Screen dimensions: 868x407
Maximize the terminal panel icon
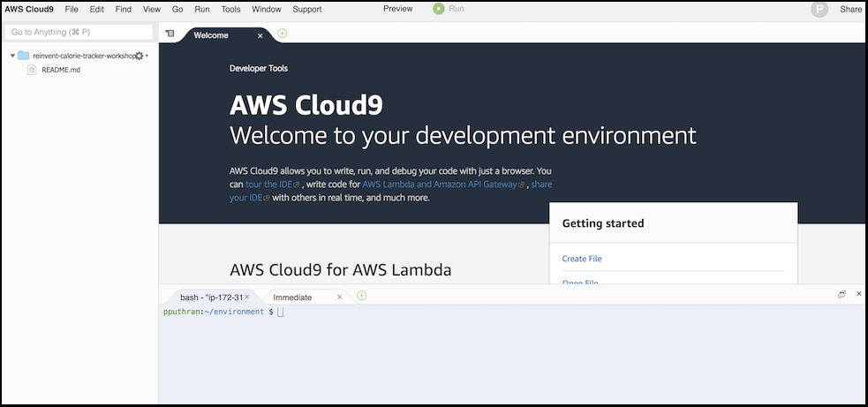(x=842, y=294)
